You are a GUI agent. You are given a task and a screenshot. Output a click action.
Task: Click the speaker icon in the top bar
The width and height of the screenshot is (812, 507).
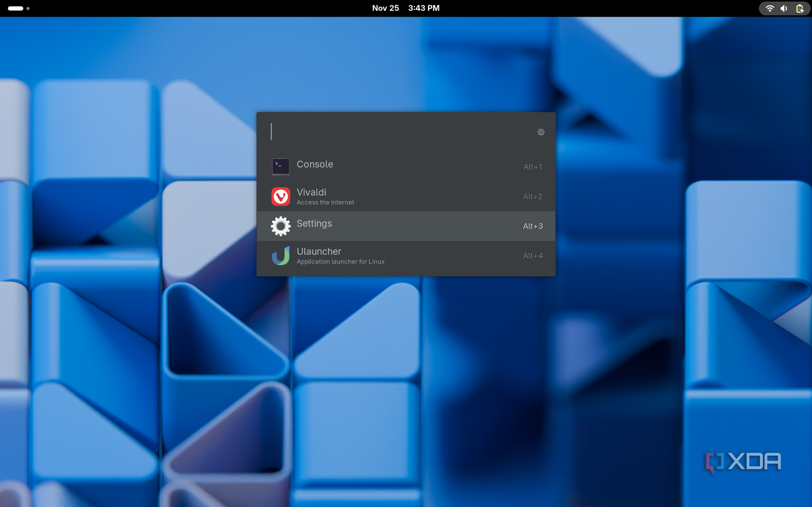(x=783, y=8)
